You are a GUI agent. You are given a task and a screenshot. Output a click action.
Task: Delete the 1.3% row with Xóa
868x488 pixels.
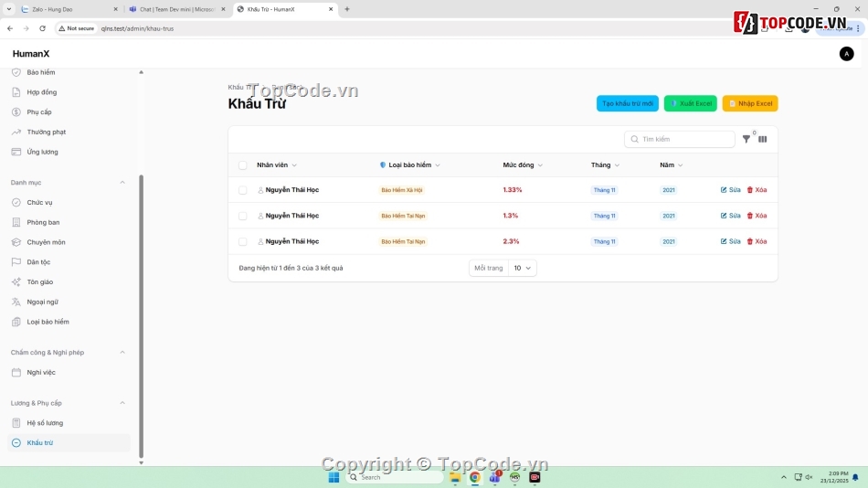coord(757,216)
